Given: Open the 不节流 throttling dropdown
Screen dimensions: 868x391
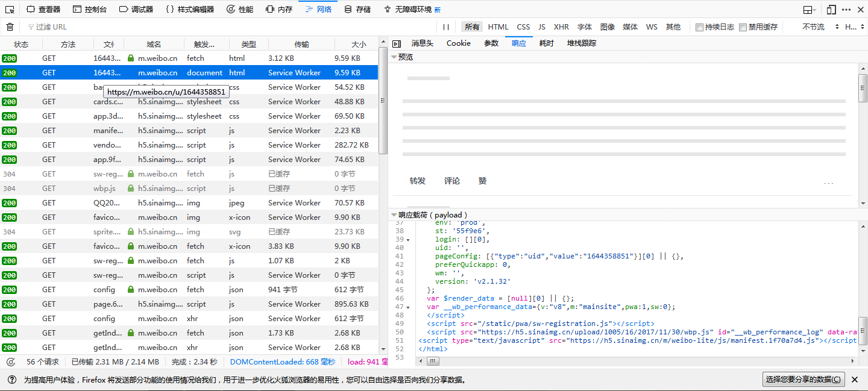Looking at the screenshot, I should pyautogui.click(x=820, y=27).
